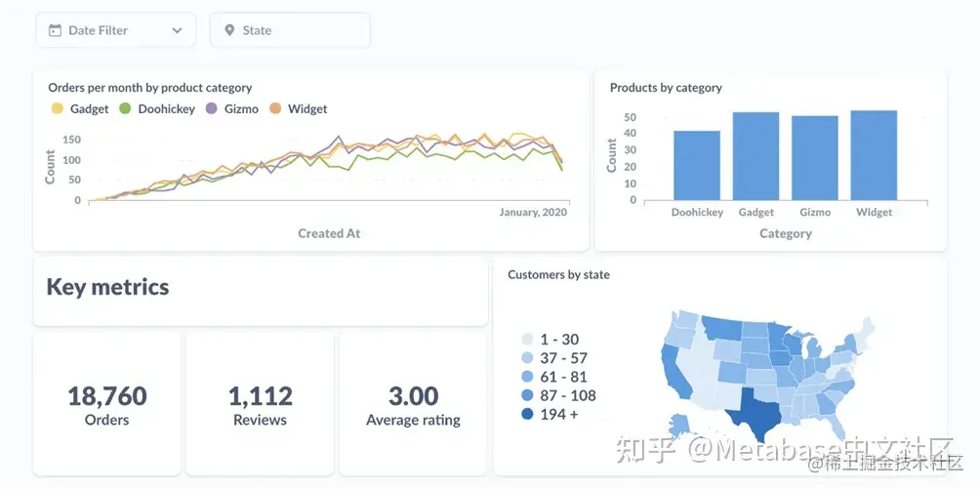
Task: Toggle the Widget series orange legend dot
Action: (x=275, y=108)
